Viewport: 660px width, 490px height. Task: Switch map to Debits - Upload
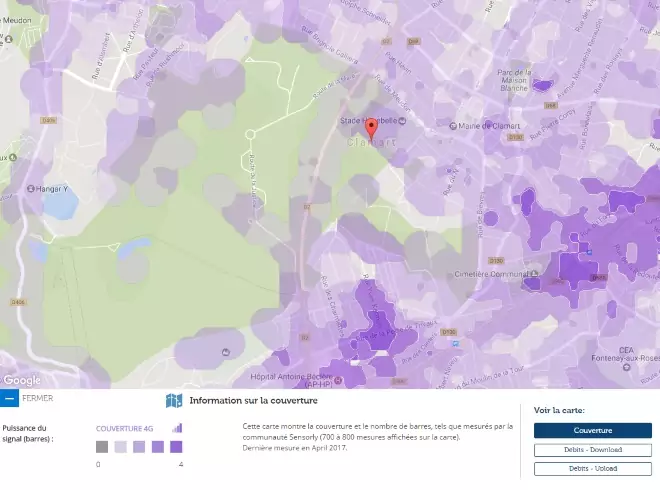point(592,468)
